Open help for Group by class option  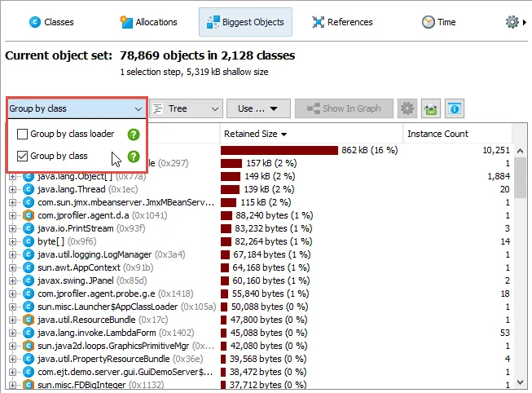click(134, 157)
